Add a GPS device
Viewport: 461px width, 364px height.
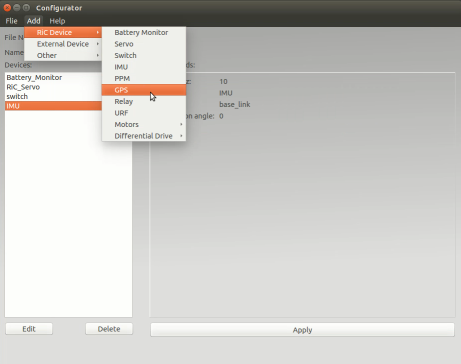pos(144,90)
